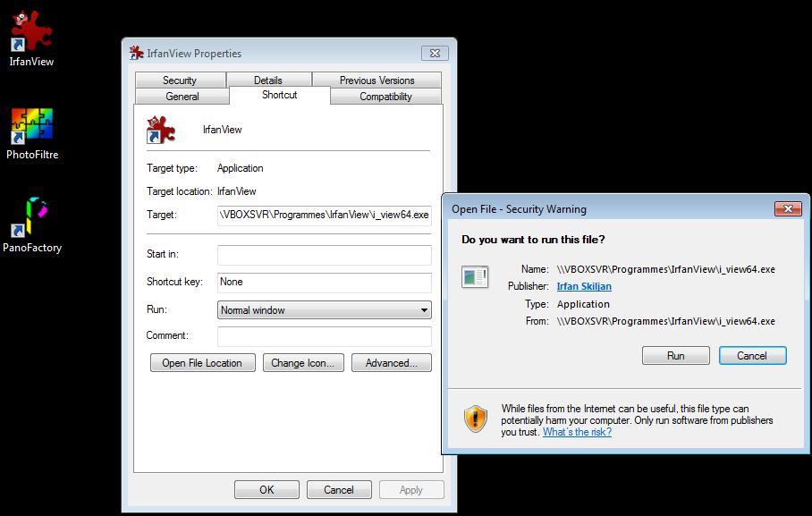
Task: Open the Previous Versions tab
Action: pos(376,80)
